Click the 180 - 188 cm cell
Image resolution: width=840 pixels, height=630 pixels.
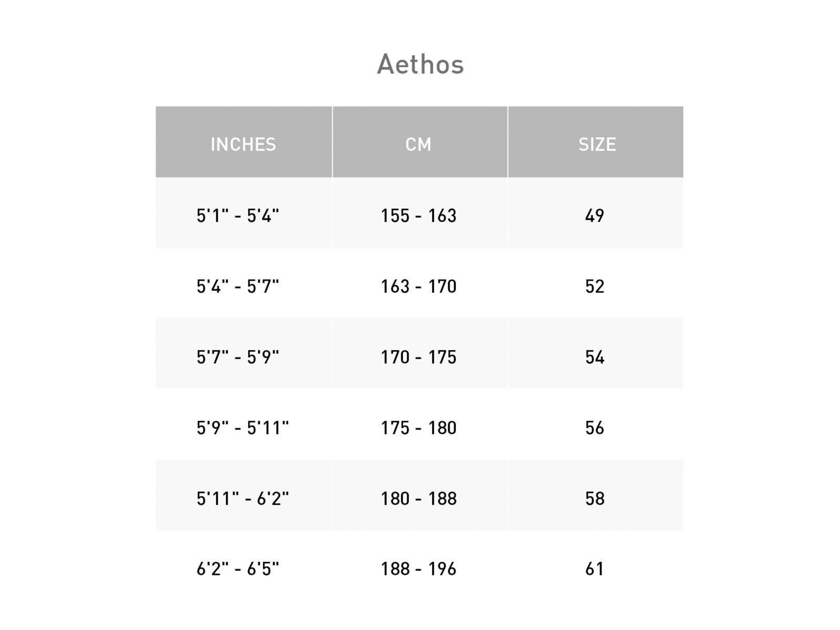tap(418, 499)
